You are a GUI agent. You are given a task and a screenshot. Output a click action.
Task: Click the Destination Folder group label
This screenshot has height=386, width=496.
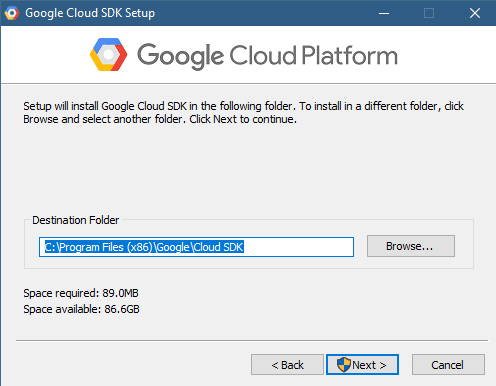click(76, 220)
